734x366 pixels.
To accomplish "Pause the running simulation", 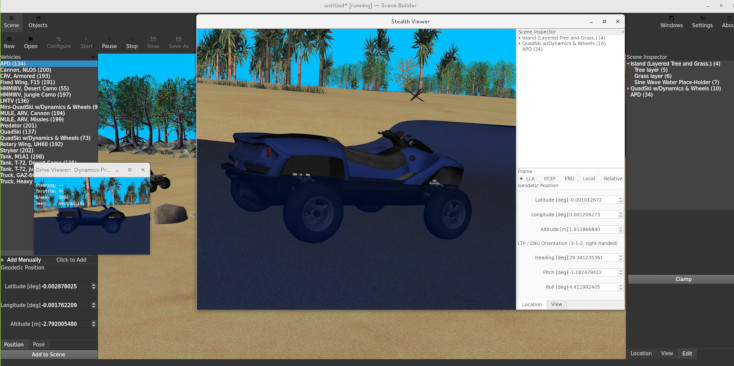I will 109,43.
